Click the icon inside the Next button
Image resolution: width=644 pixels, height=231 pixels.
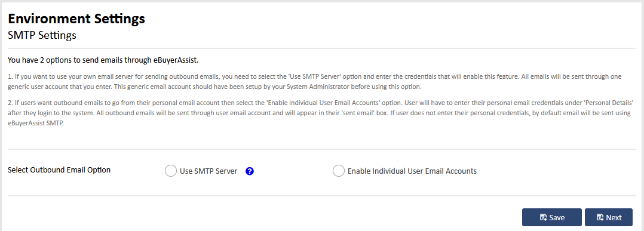(x=600, y=217)
